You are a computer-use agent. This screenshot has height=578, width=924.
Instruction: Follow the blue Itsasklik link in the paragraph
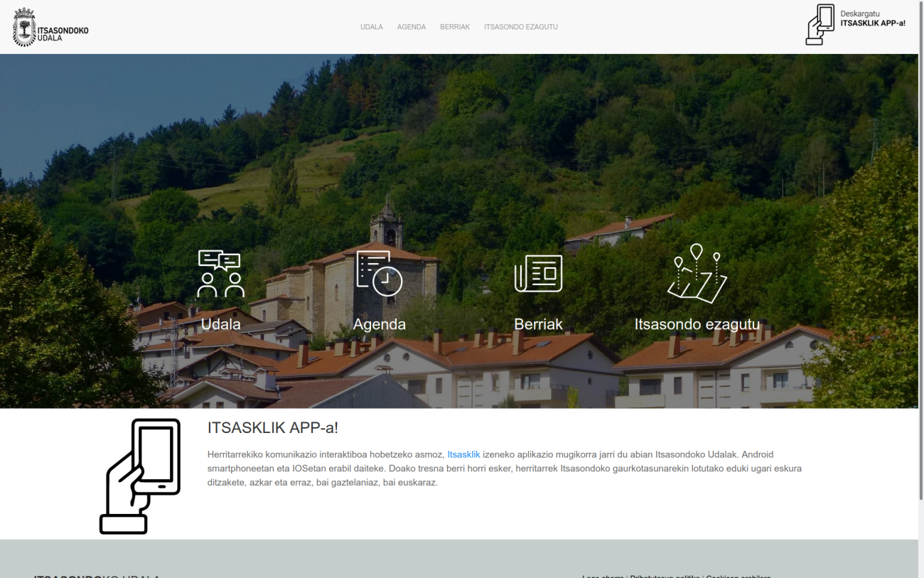click(x=463, y=454)
